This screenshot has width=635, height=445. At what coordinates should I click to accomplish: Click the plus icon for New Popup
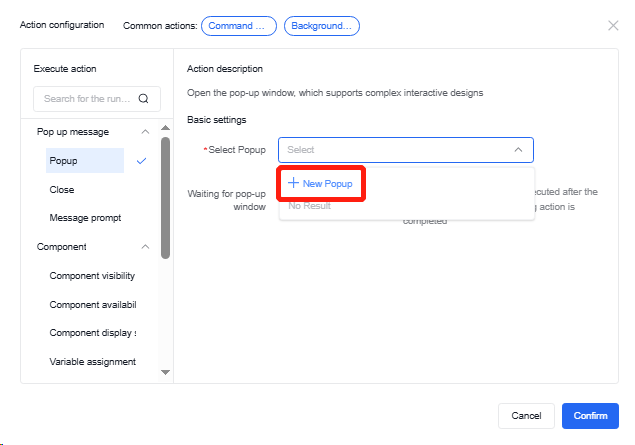pyautogui.click(x=293, y=184)
